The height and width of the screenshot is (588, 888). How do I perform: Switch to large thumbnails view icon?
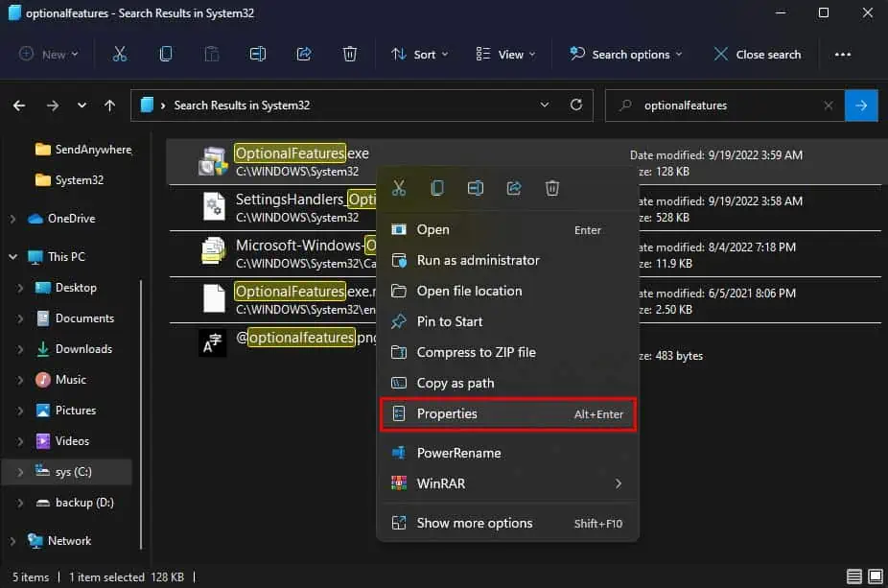pyautogui.click(x=875, y=576)
